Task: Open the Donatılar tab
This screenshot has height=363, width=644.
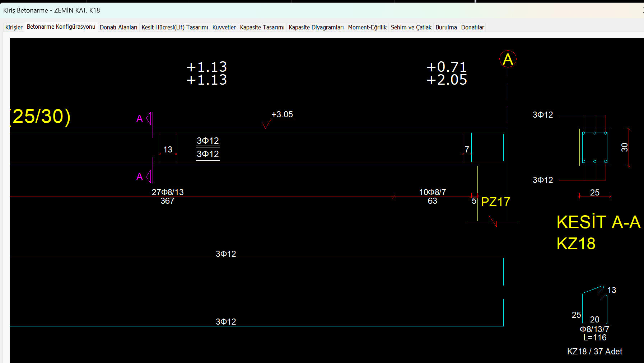Action: (x=472, y=27)
